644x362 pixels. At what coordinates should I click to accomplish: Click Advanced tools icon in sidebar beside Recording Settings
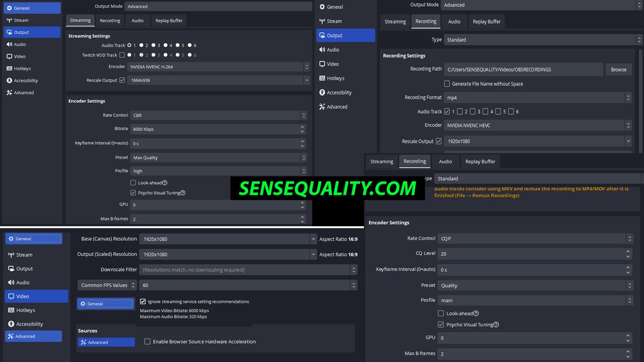pyautogui.click(x=322, y=107)
